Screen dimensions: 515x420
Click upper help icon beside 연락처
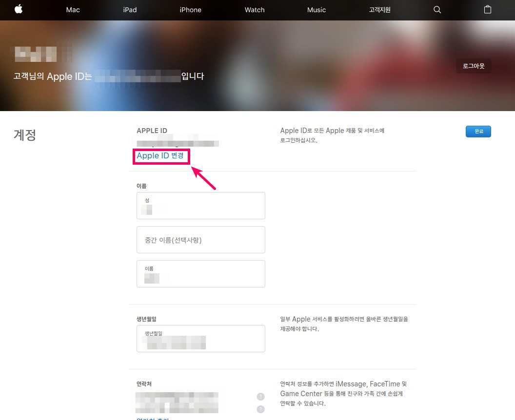pyautogui.click(x=260, y=397)
